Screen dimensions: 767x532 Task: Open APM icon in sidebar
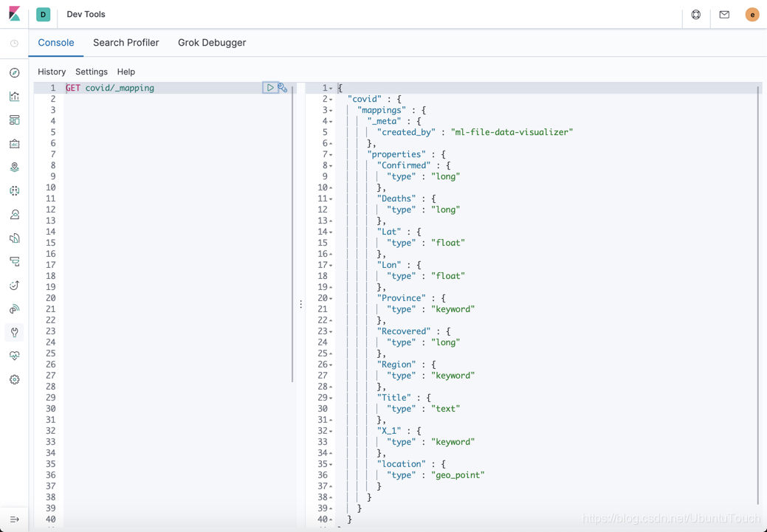14,262
